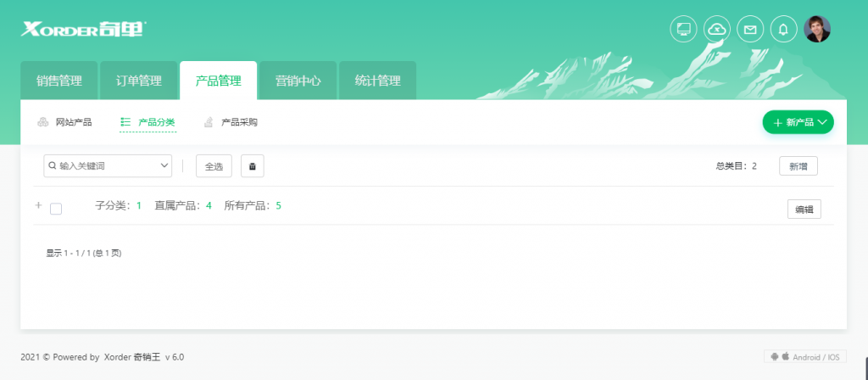The image size is (868, 380).
Task: Click the 新增 button
Action: tap(798, 166)
